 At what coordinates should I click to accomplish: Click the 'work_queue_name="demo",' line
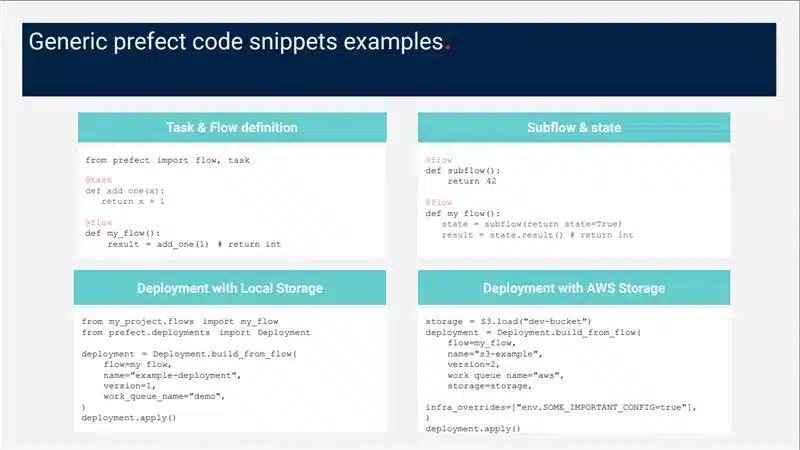pyautogui.click(x=164, y=396)
